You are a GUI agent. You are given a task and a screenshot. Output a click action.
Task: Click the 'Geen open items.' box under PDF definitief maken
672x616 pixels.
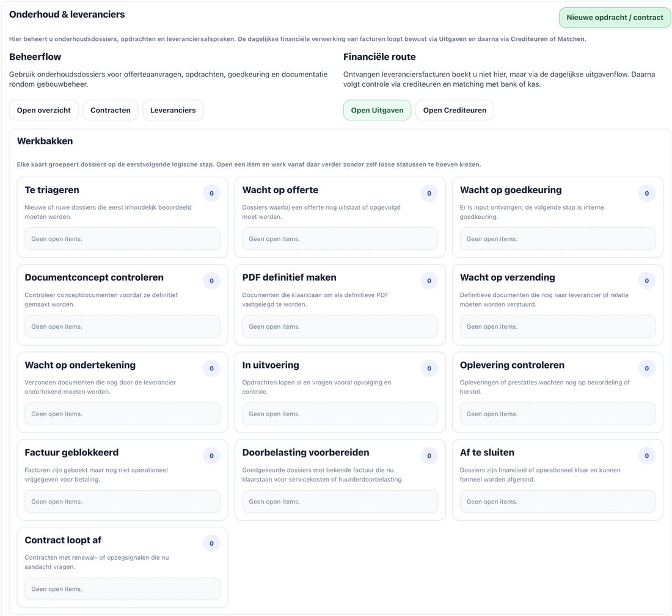pyautogui.click(x=340, y=326)
